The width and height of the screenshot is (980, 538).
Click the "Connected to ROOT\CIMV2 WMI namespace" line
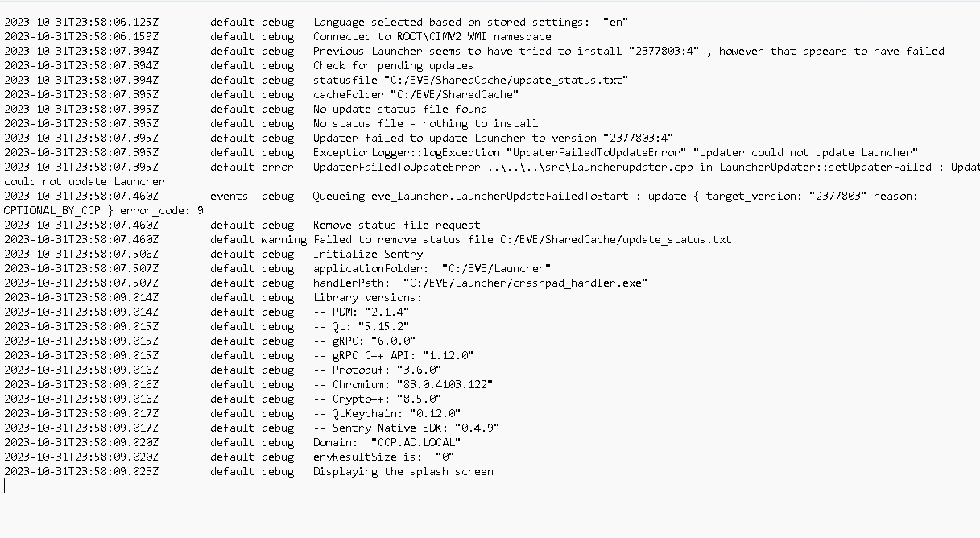pyautogui.click(x=432, y=36)
